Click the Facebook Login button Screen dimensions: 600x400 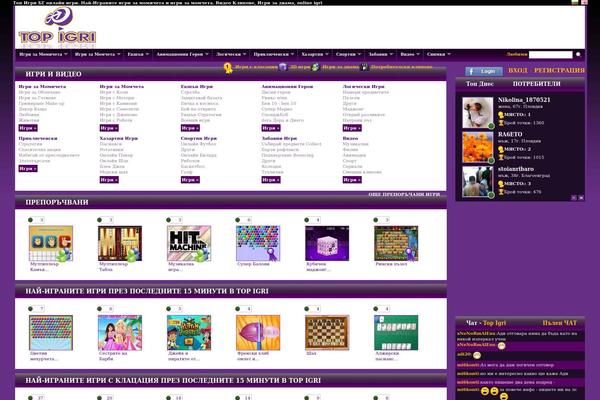(x=484, y=71)
